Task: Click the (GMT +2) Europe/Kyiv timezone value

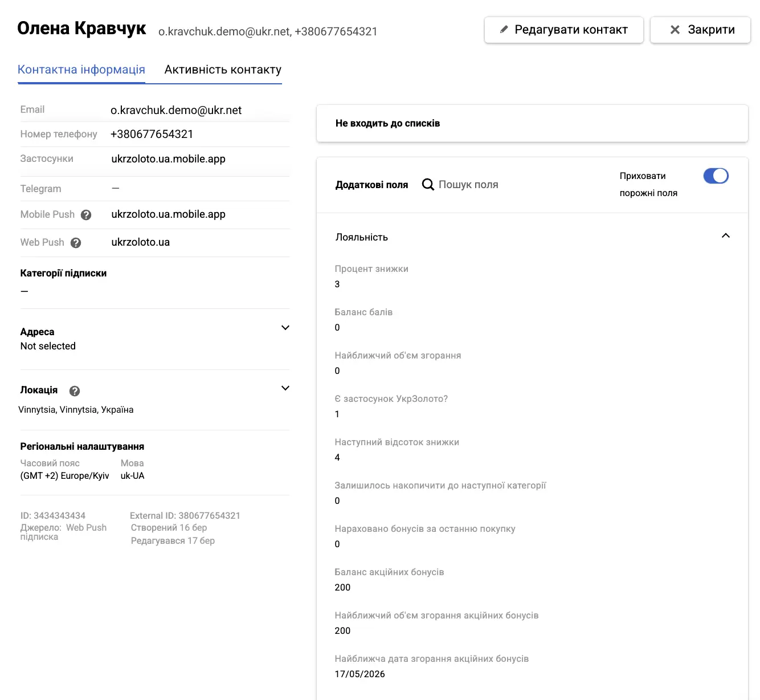Action: tap(64, 476)
